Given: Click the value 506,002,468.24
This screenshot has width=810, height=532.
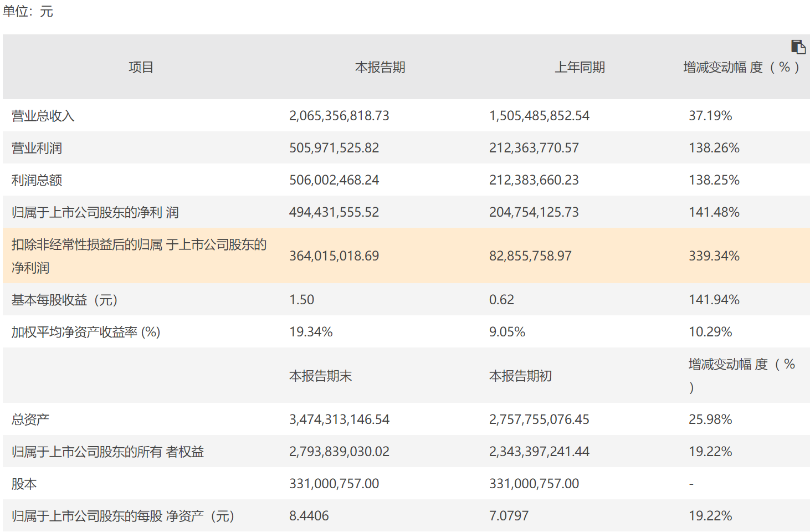Looking at the screenshot, I should (334, 180).
